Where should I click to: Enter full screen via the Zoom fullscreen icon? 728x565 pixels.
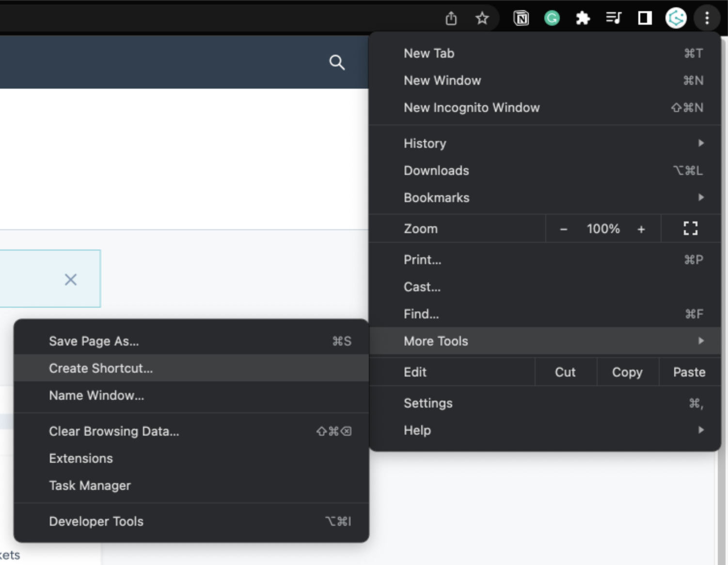[x=690, y=228]
